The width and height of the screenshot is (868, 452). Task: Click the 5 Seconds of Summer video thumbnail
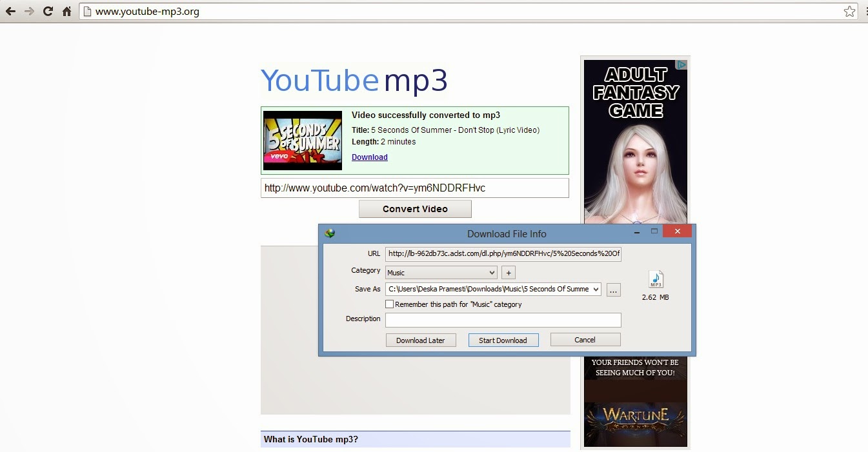coord(302,140)
